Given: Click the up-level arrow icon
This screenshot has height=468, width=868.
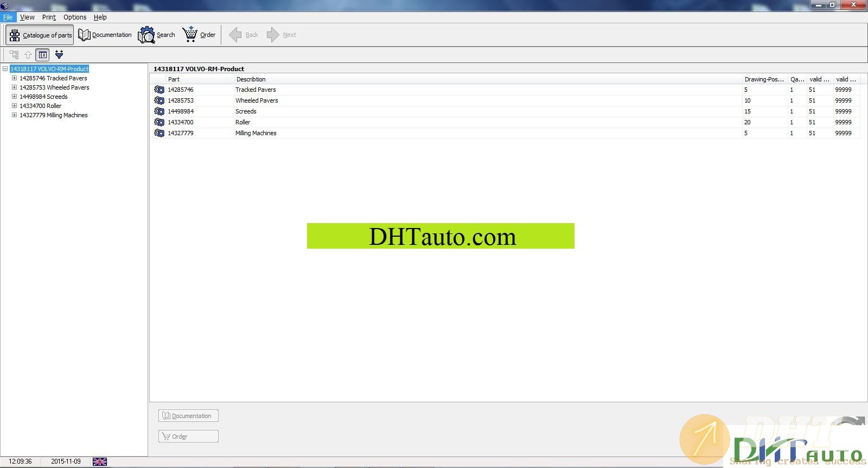Looking at the screenshot, I should click(x=28, y=55).
